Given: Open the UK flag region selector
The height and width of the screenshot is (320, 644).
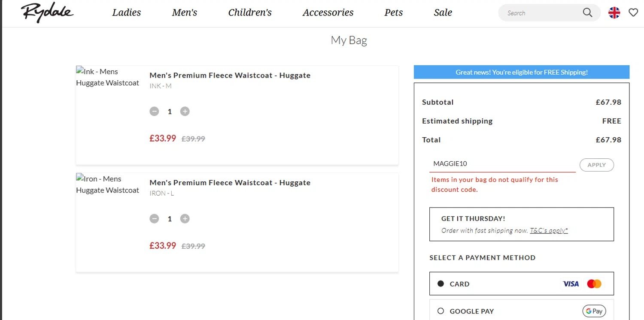Looking at the screenshot, I should [x=614, y=13].
